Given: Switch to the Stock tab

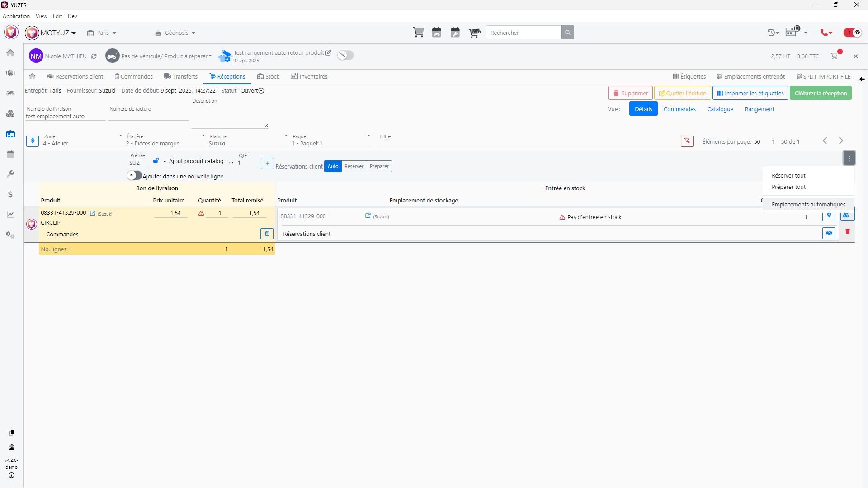Looking at the screenshot, I should [x=268, y=76].
